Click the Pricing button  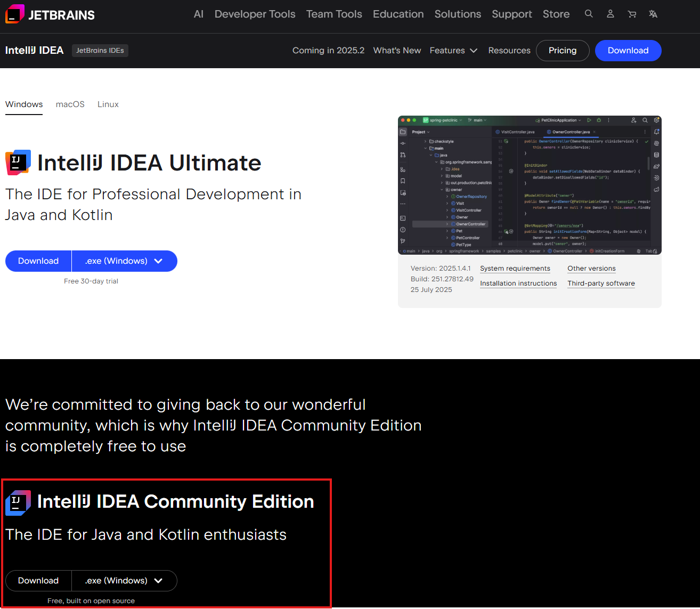click(563, 51)
